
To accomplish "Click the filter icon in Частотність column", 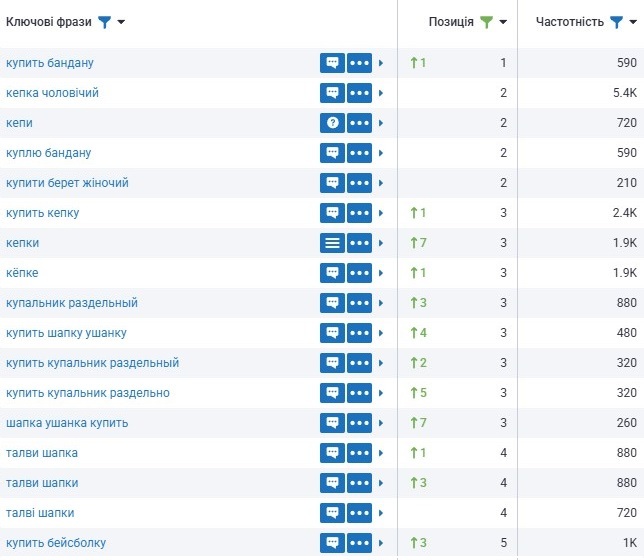I will [616, 22].
